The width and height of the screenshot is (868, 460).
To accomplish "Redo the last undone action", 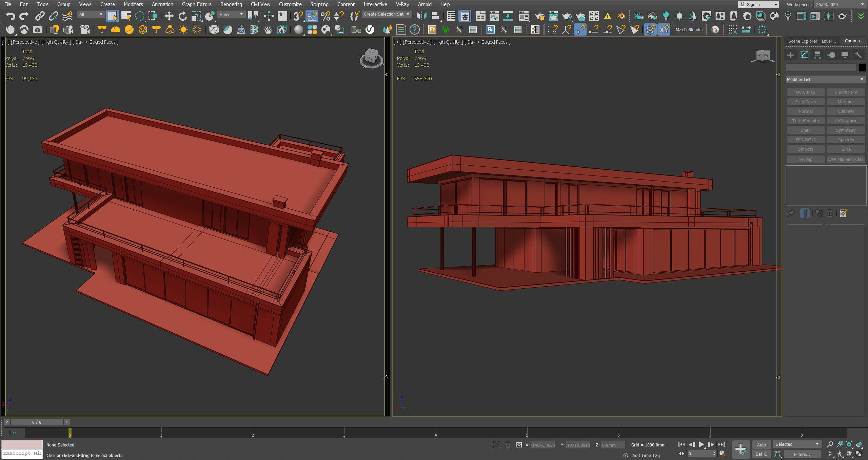I will (24, 16).
